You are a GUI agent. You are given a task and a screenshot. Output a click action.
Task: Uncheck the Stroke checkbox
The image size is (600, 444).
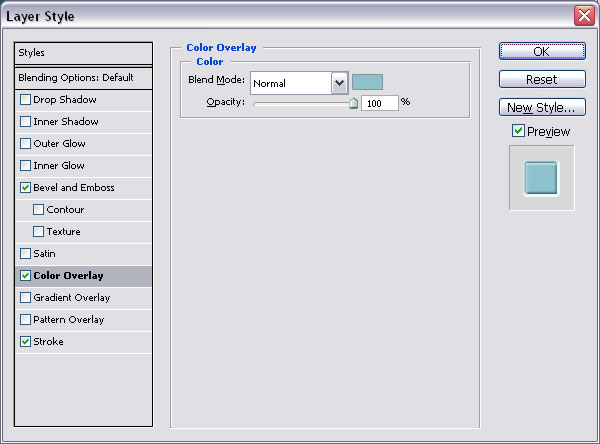pos(25,342)
